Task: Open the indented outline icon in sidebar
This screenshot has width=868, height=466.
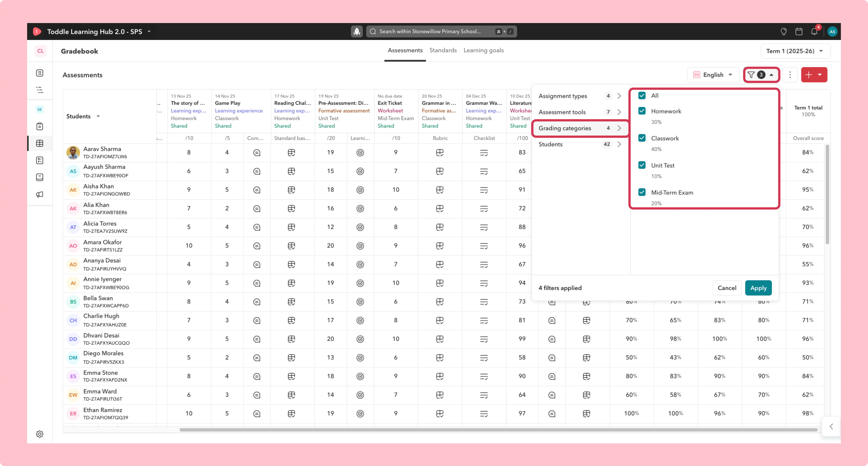Action: [x=40, y=90]
